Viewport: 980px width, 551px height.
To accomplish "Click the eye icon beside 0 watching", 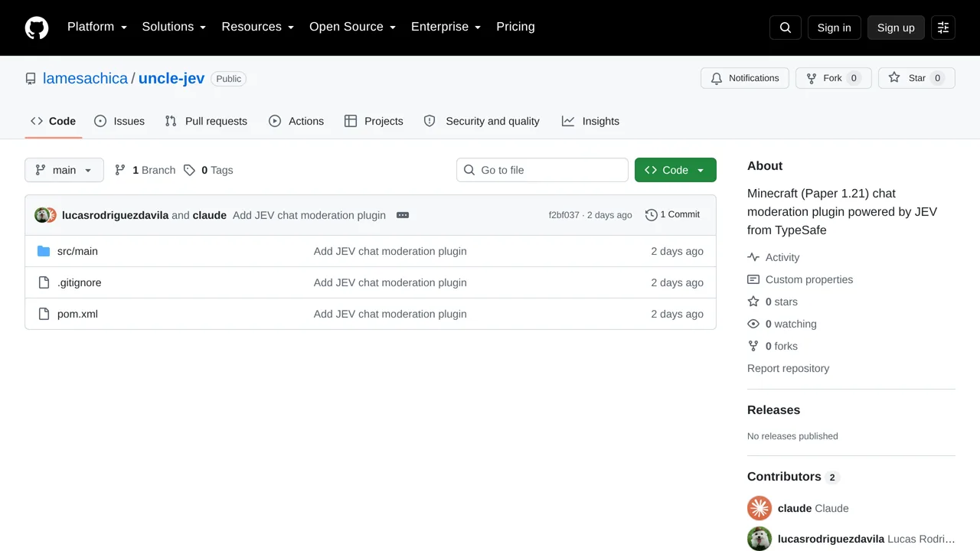I will (x=753, y=324).
